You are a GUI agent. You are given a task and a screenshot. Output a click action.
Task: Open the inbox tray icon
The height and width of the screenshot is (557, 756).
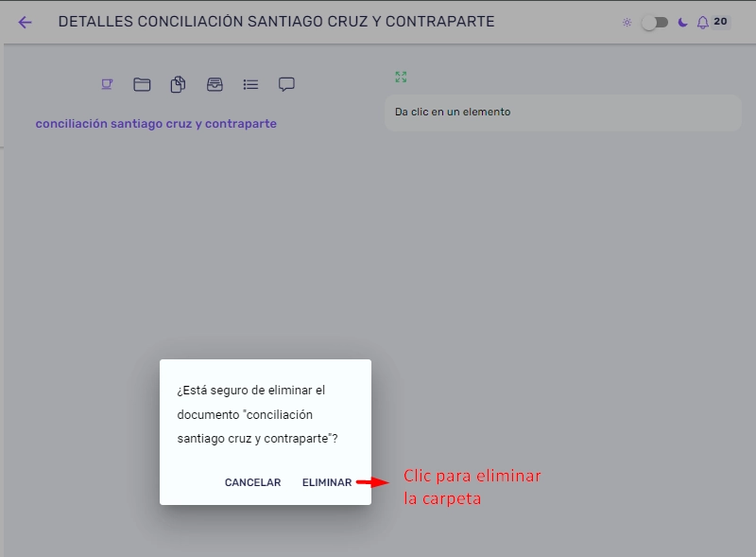pos(215,84)
